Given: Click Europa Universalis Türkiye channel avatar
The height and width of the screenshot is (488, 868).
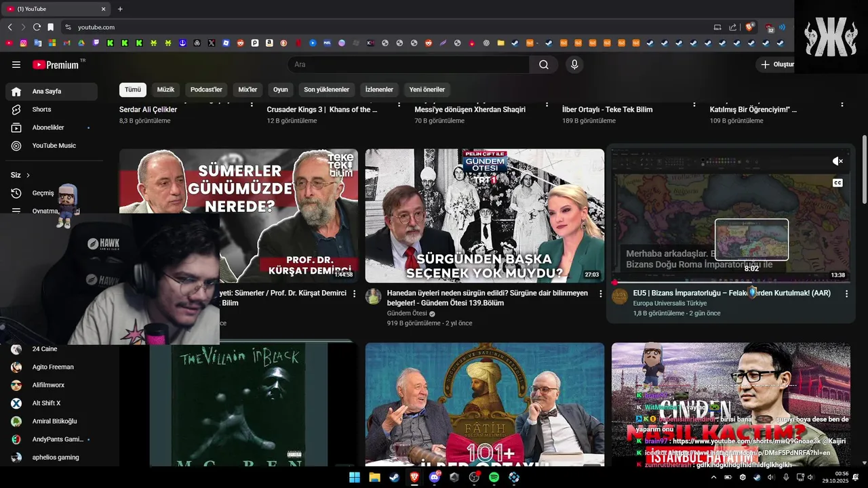Looking at the screenshot, I should tap(620, 296).
